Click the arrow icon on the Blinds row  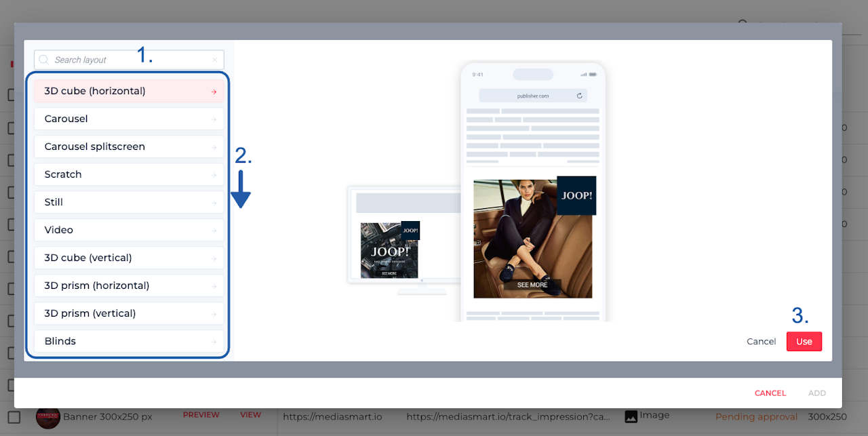pos(214,342)
